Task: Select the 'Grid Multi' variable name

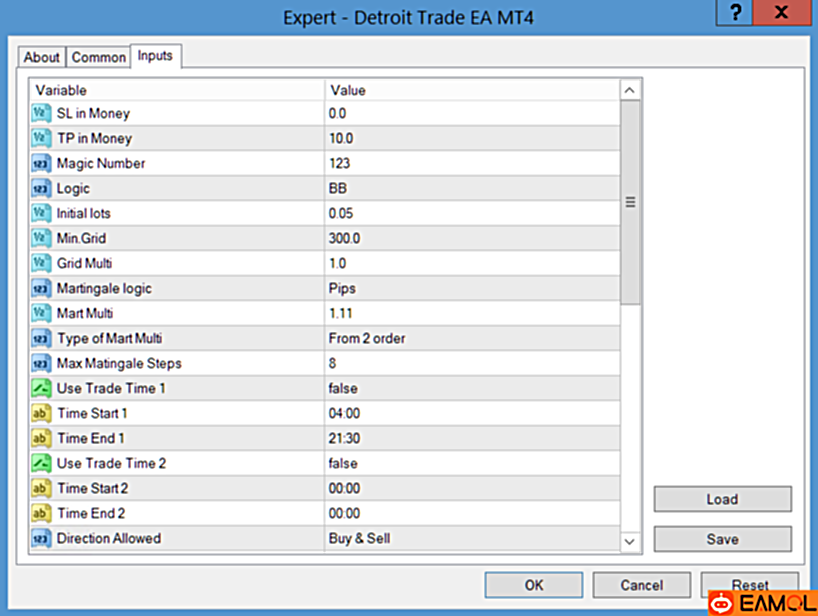Action: point(84,263)
